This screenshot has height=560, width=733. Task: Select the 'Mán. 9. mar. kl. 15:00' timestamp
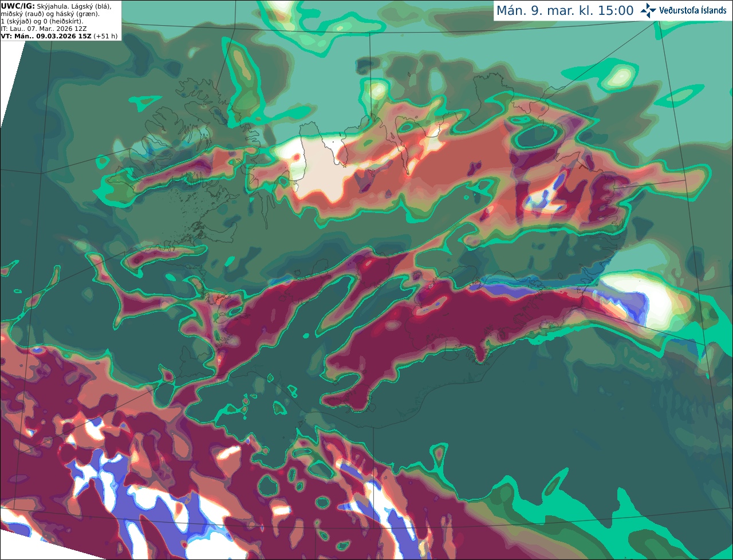click(x=565, y=11)
